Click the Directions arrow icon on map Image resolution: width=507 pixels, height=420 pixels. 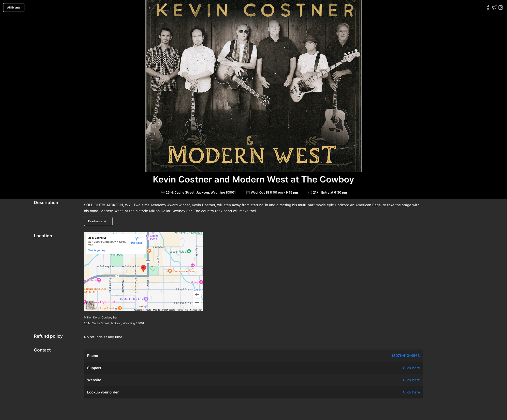137,239
